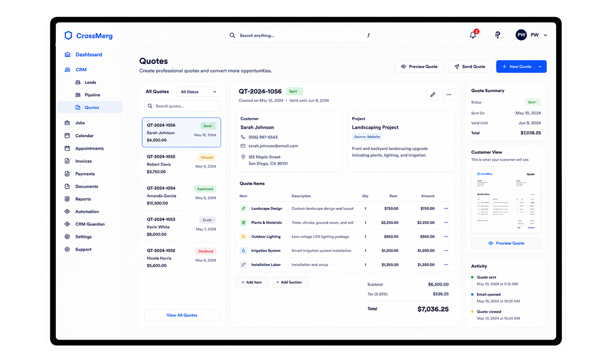
Task: Click the slash shortcut key in search bar
Action: point(368,35)
